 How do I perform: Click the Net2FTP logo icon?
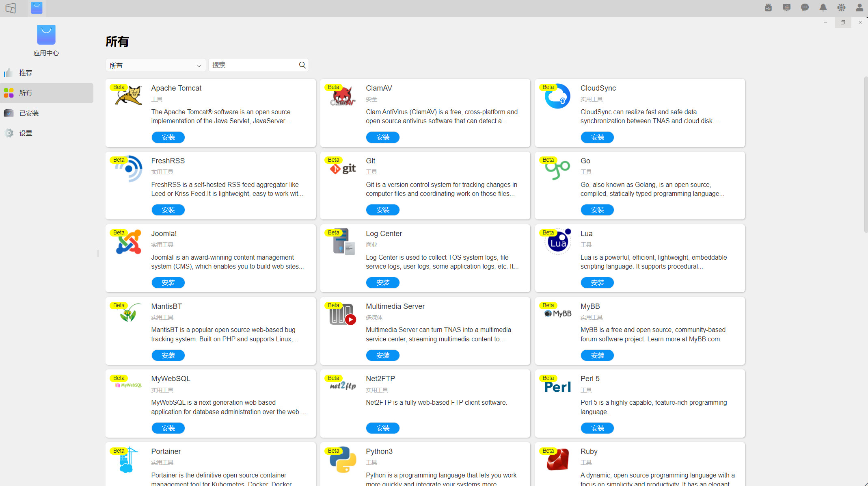click(x=343, y=386)
